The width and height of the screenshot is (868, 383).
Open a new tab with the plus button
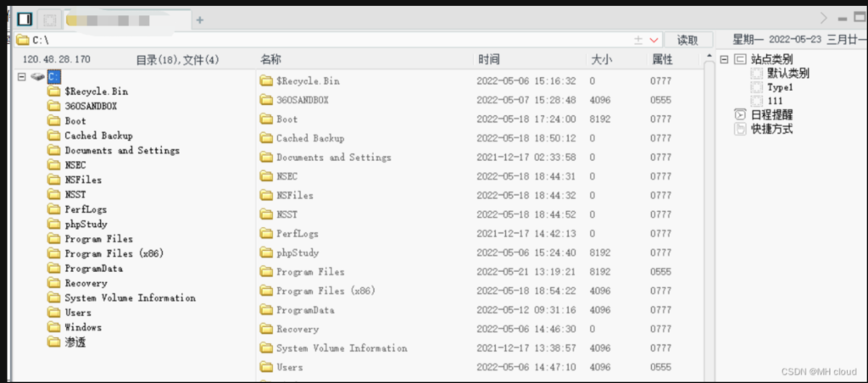click(200, 20)
